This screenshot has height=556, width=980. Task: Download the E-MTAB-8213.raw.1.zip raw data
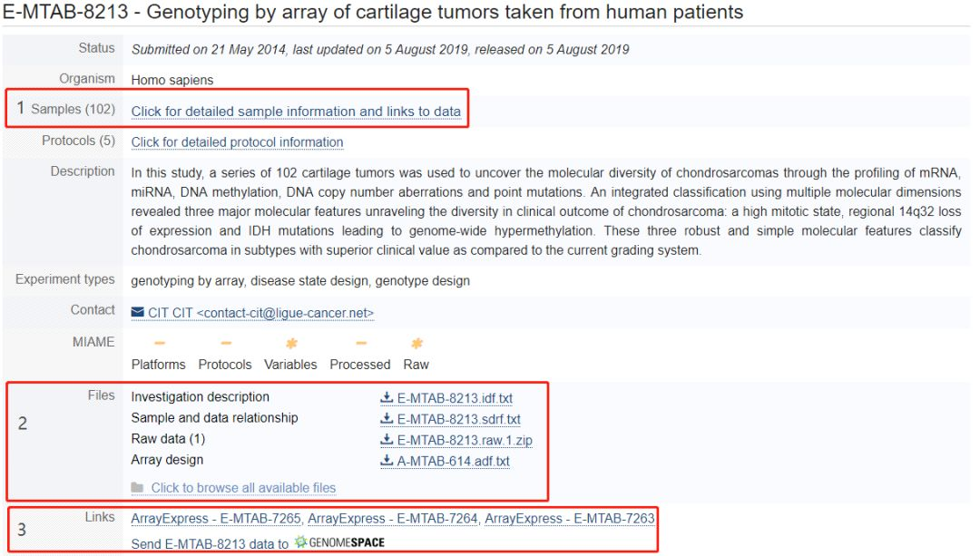(x=462, y=440)
